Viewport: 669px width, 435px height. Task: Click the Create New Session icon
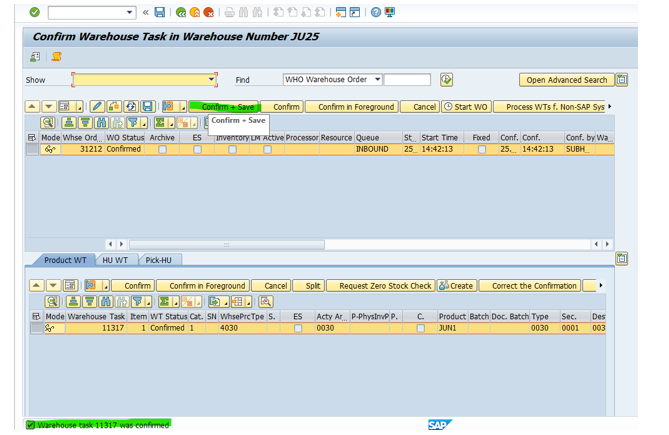point(340,12)
